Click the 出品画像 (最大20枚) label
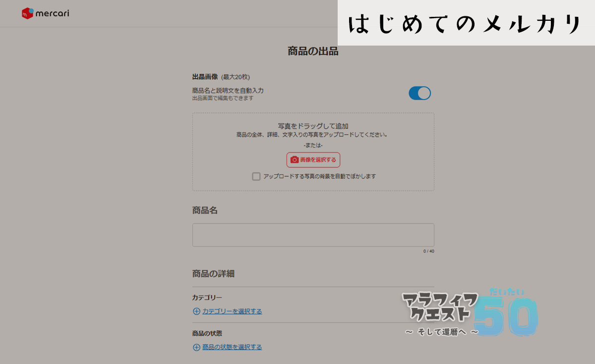Screen dimensions: 595x364 [221, 77]
